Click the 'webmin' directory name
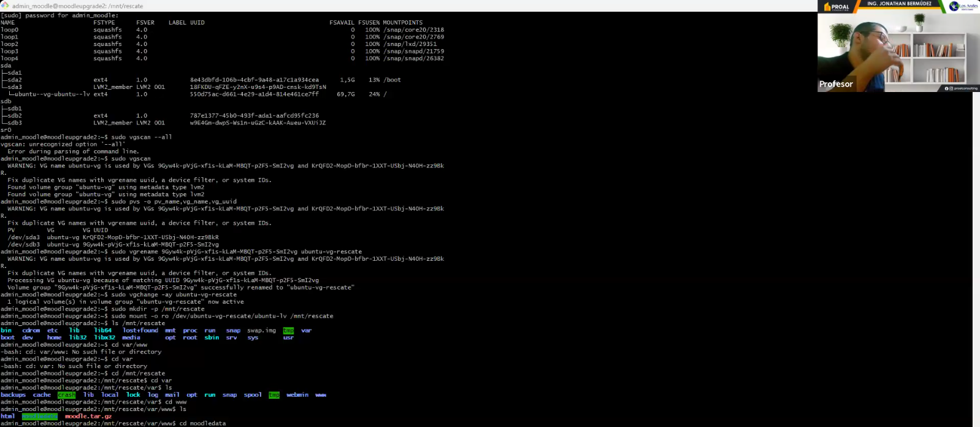The width and height of the screenshot is (980, 427). pos(297,394)
